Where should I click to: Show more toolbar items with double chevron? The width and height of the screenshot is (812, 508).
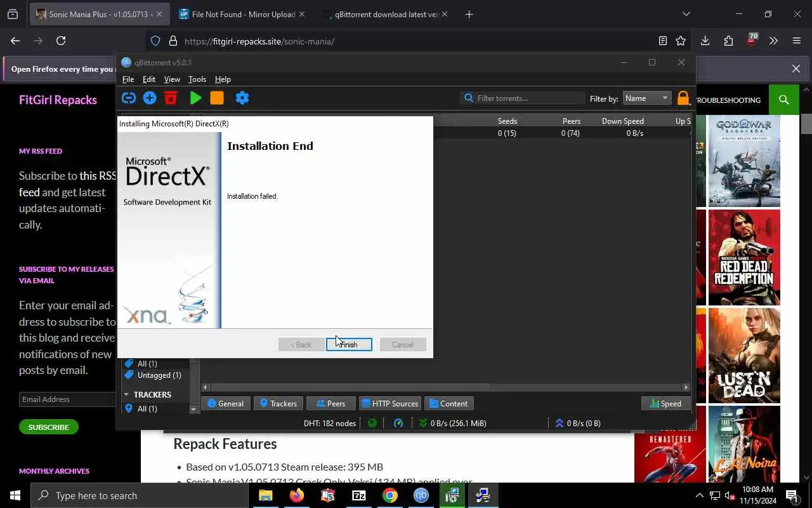point(773,41)
